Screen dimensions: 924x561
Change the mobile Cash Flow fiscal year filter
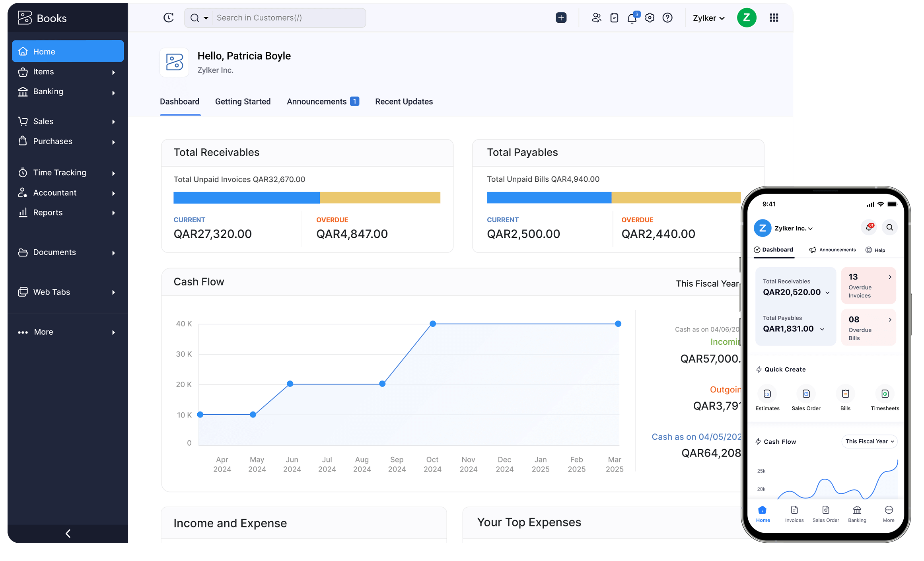(869, 441)
